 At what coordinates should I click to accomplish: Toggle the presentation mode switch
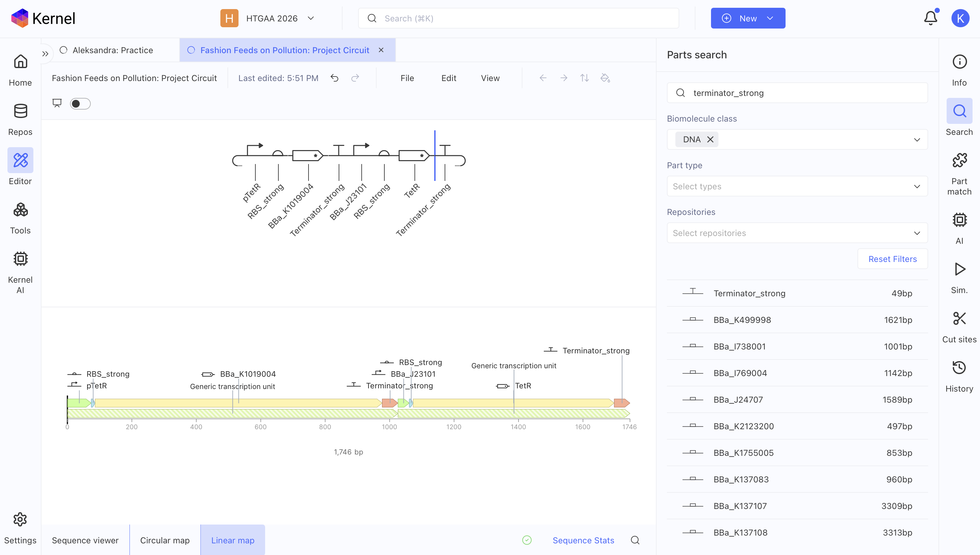(80, 104)
